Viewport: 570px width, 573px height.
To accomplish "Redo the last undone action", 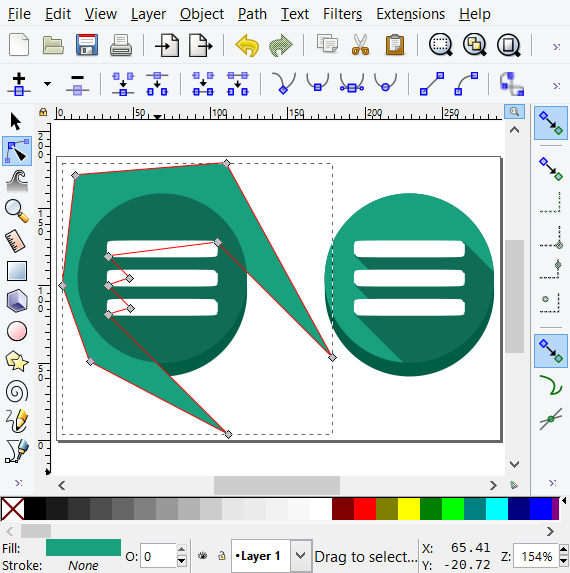I will tap(281, 45).
